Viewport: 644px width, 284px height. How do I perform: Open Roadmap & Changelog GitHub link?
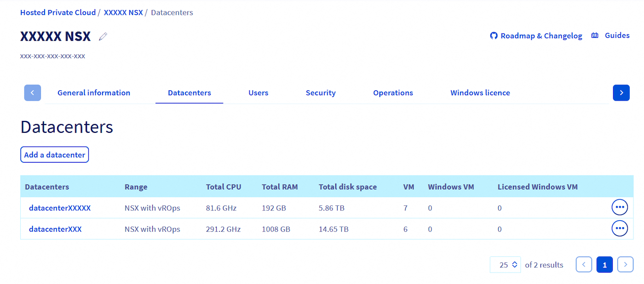coord(536,36)
